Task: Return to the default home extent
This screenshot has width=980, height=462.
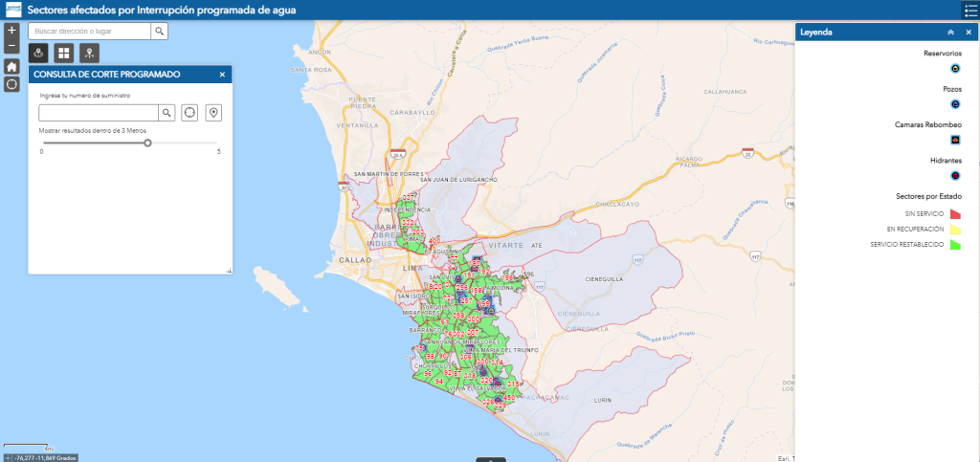Action: (11, 66)
